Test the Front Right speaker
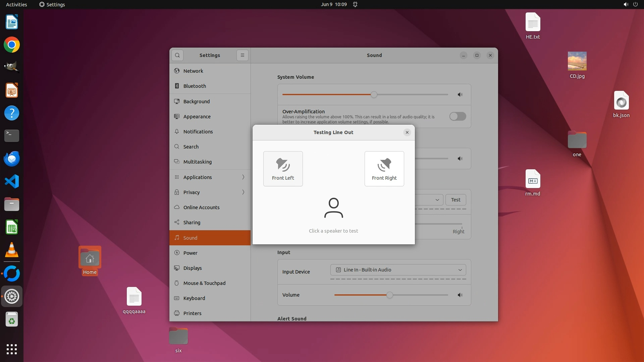The image size is (644, 362). [384, 169]
